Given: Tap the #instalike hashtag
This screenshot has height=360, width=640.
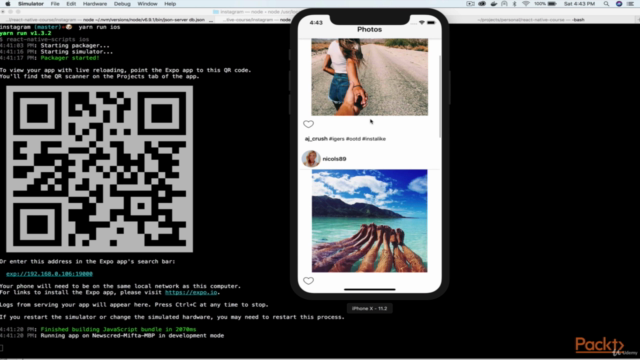Looking at the screenshot, I should coord(374,139).
